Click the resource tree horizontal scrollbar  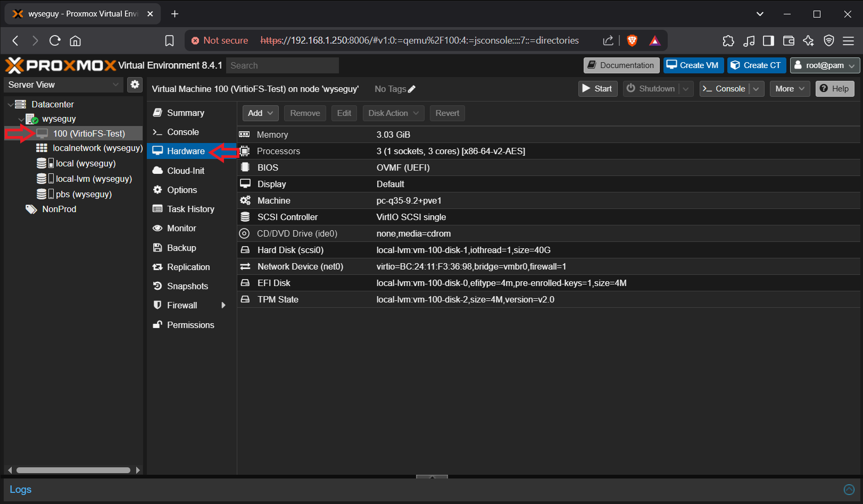pyautogui.click(x=73, y=470)
